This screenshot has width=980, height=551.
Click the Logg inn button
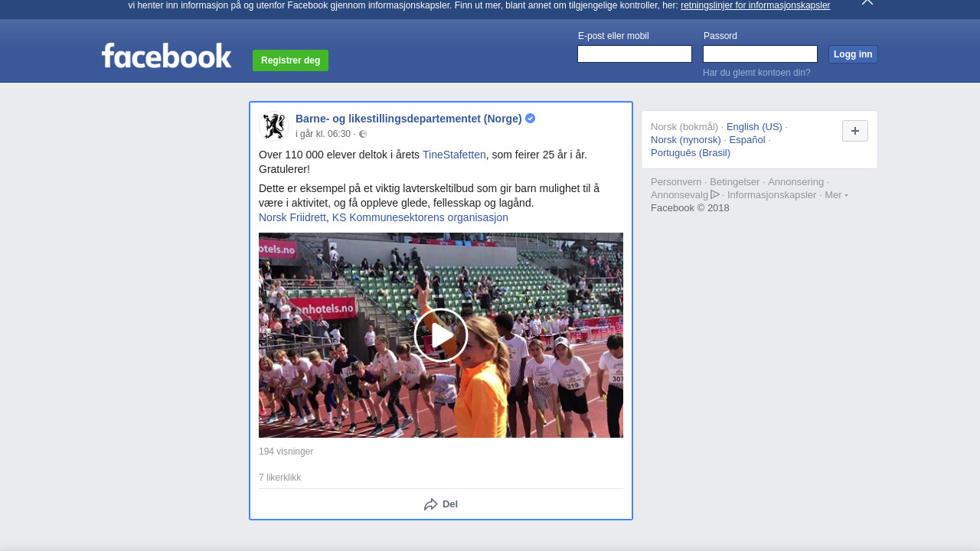tap(853, 54)
